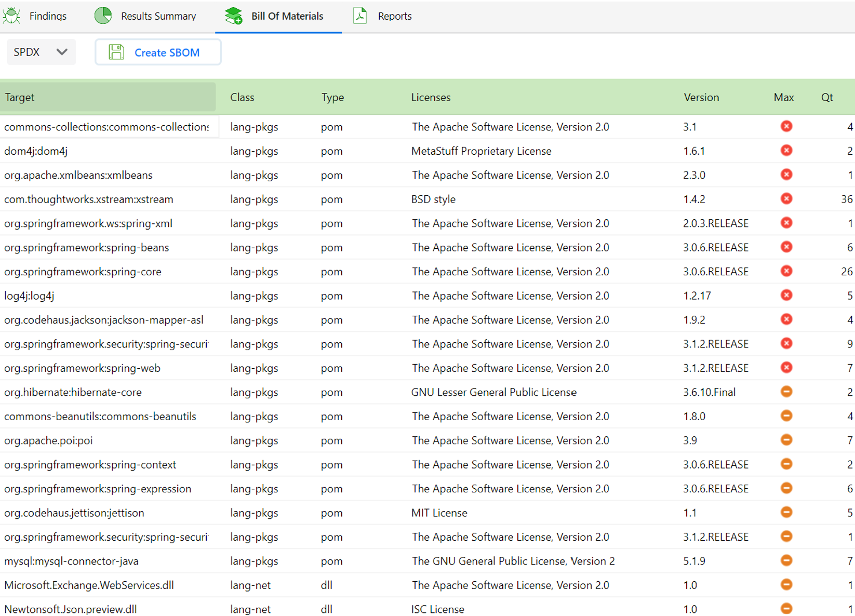Click the Bill Of Materials stack icon
This screenshot has width=855, height=616.
pos(234,16)
